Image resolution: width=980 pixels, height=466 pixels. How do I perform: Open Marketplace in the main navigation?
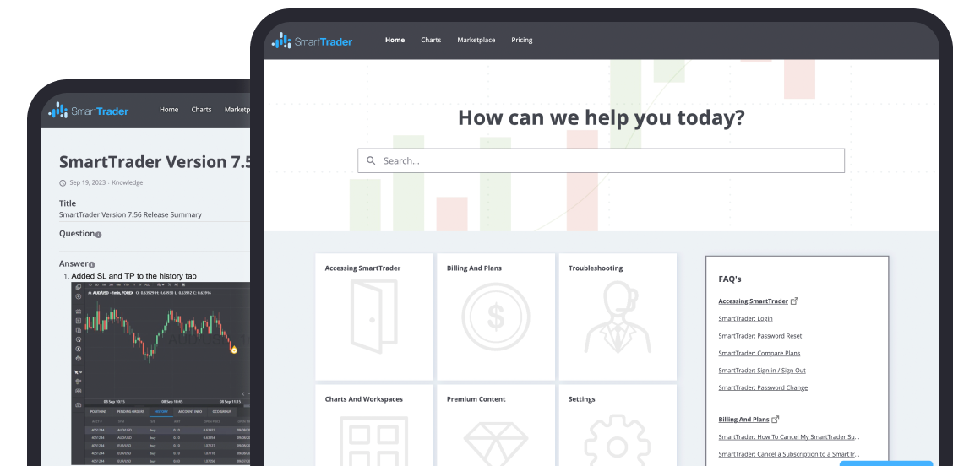(x=476, y=41)
